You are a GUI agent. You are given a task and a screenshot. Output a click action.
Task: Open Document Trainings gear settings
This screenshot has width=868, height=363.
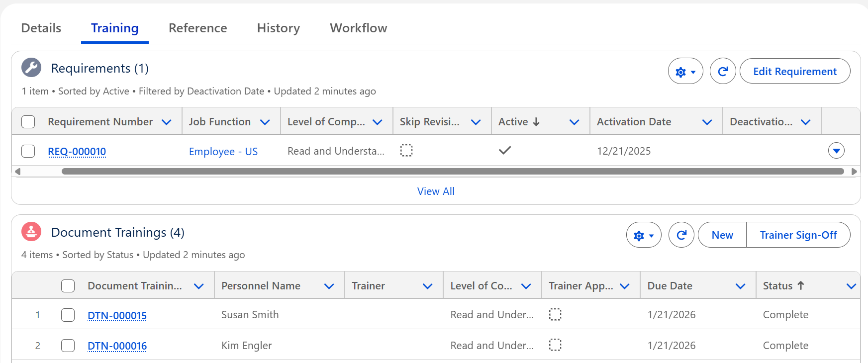pos(643,235)
